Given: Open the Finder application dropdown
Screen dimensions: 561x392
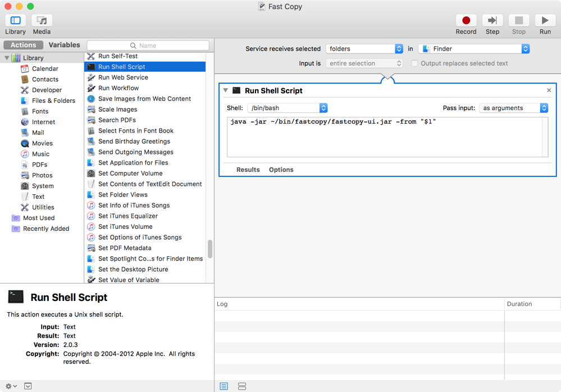Looking at the screenshot, I should pos(474,49).
